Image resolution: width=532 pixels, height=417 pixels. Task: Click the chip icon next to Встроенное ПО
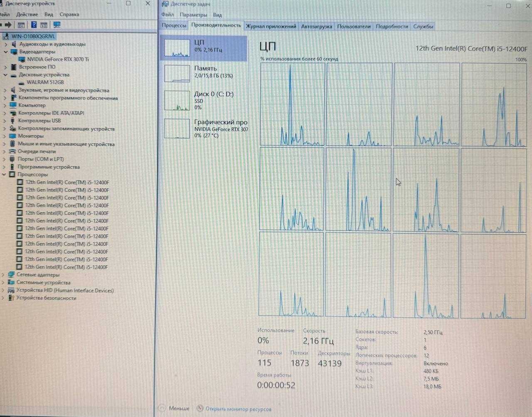click(14, 67)
